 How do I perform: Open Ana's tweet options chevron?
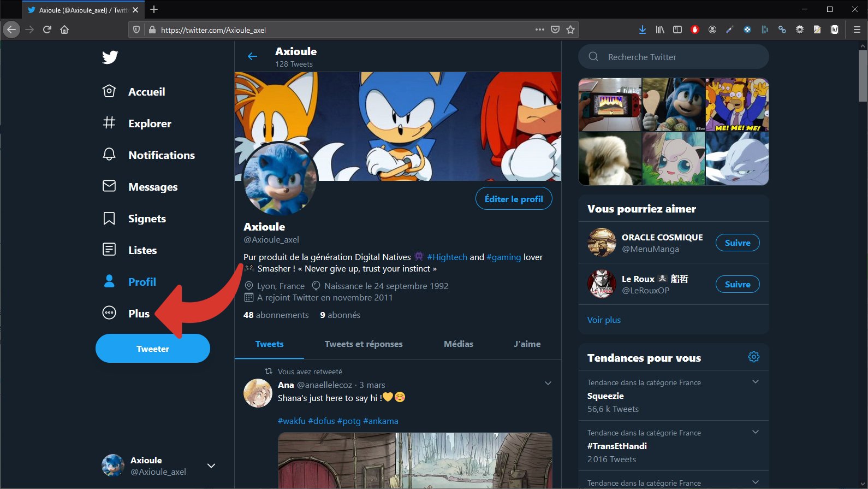pyautogui.click(x=548, y=383)
